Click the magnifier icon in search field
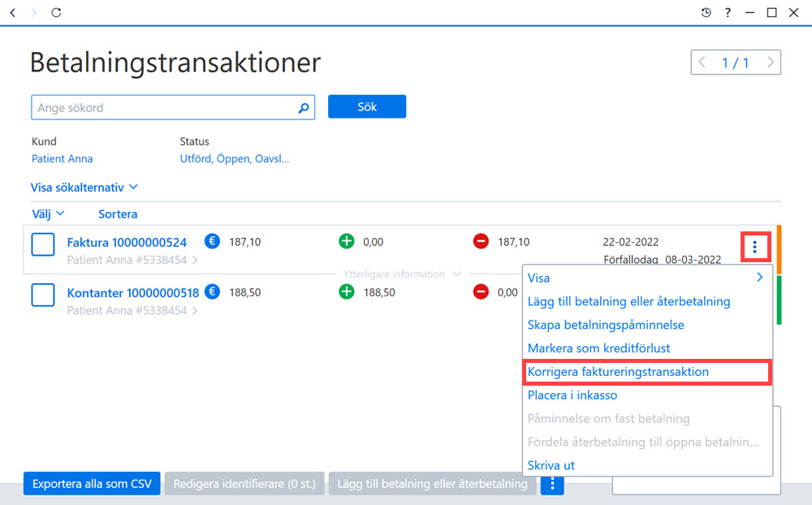812x505 pixels. coord(304,108)
